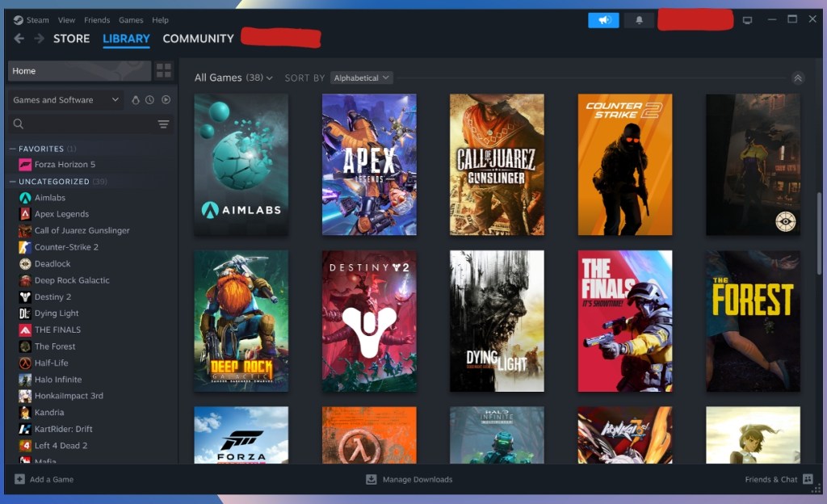The width and height of the screenshot is (827, 504).
Task: Open Aimlabs game cover
Action: tap(241, 165)
